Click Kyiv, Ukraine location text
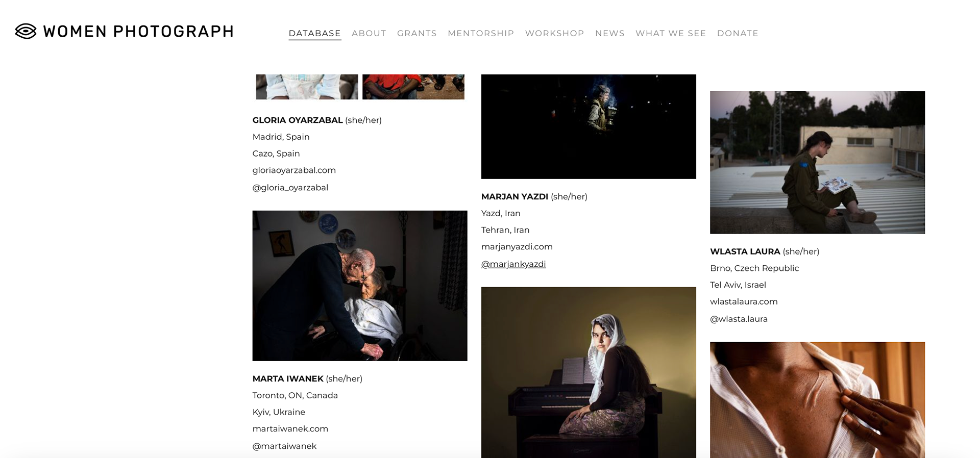The width and height of the screenshot is (980, 458). [279, 412]
